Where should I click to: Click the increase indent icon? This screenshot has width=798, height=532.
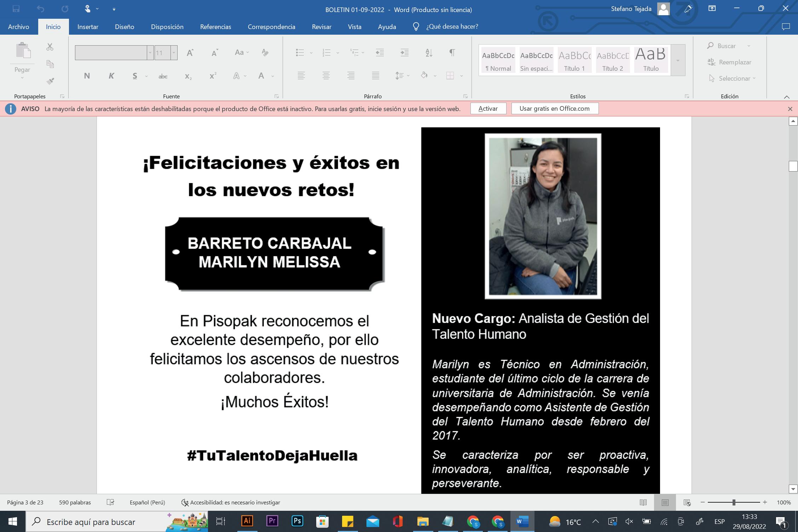404,53
